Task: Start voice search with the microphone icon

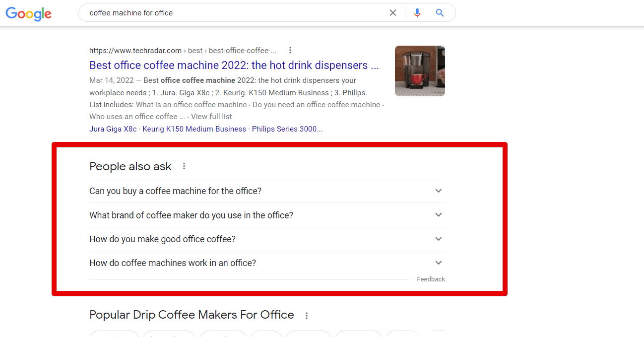Action: pos(417,13)
